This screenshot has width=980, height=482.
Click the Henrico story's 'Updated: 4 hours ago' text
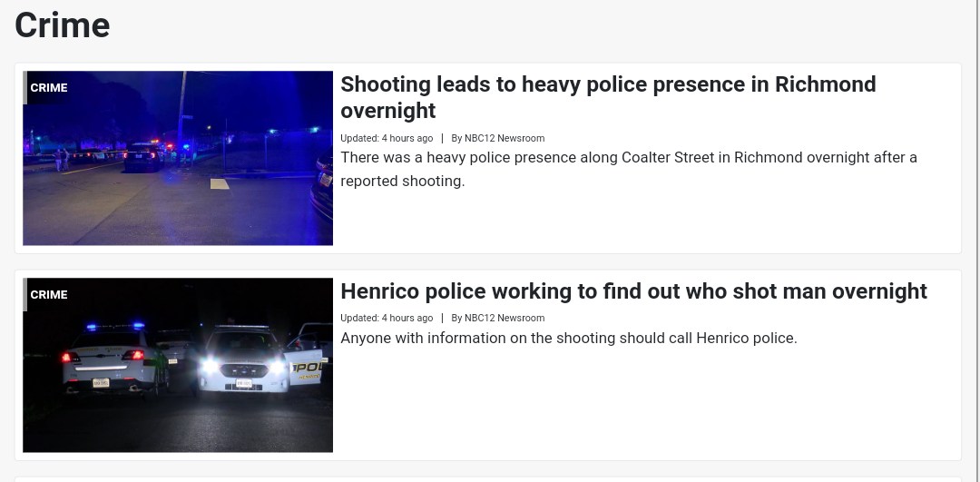click(x=387, y=318)
